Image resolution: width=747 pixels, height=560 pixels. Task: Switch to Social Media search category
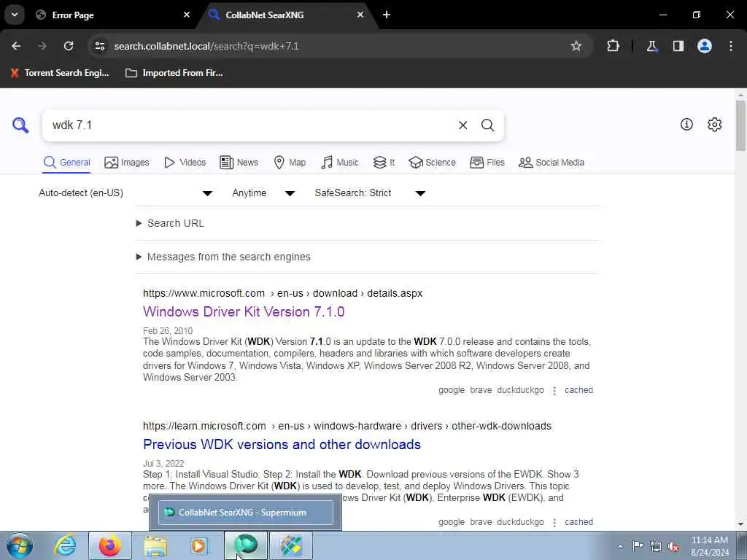point(551,163)
